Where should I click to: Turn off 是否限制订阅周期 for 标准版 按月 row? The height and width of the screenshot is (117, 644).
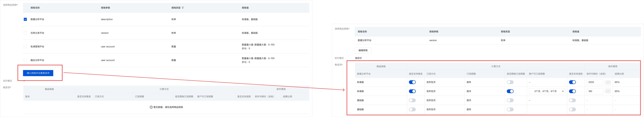510,91
